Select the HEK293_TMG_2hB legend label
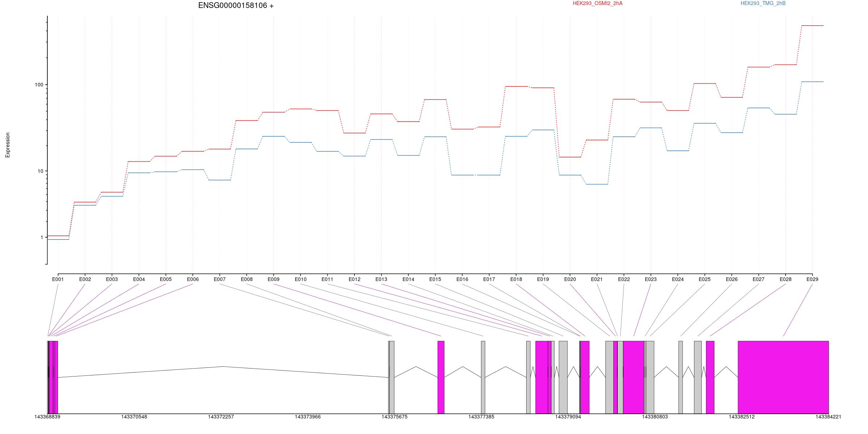868x434 pixels. [x=763, y=3]
